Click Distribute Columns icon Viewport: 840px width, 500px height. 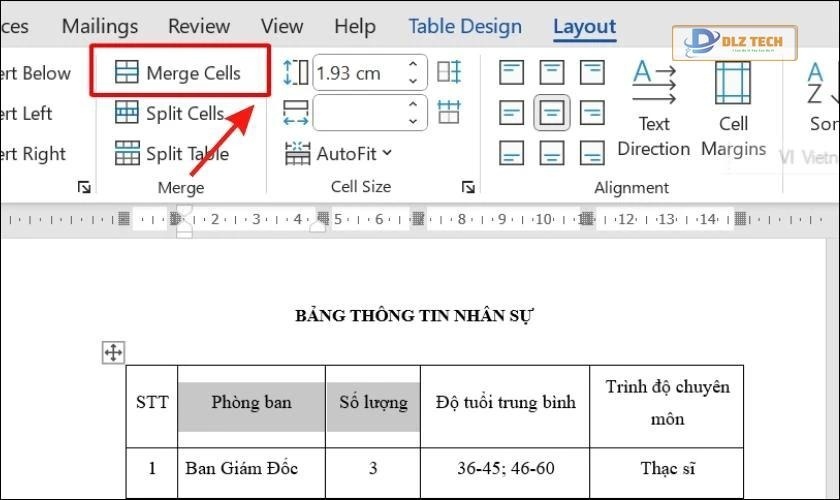449,112
